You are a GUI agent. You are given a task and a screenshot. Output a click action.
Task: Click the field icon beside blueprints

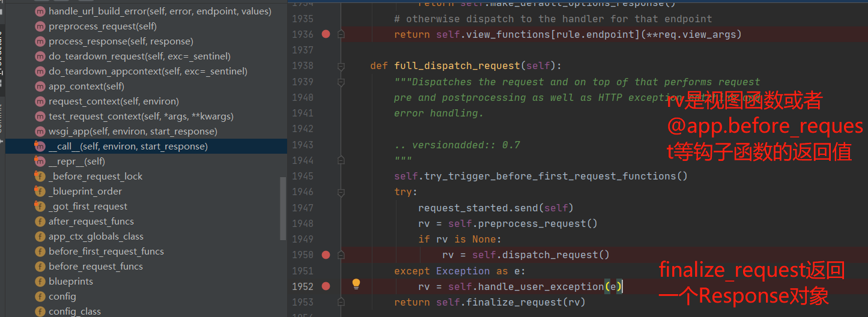coord(40,282)
